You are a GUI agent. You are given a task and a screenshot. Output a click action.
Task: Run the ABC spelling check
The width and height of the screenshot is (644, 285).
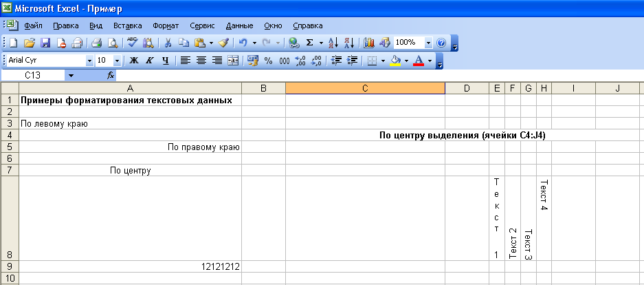(132, 43)
